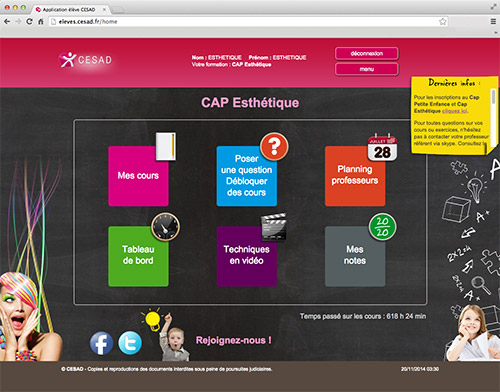The height and width of the screenshot is (392, 500).
Task: Reload the page in browser
Action: pos(29,22)
